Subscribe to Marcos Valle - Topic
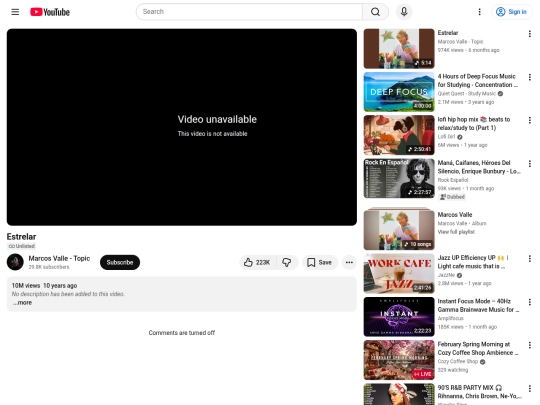Viewport: 540px width, 405px height. [120, 262]
